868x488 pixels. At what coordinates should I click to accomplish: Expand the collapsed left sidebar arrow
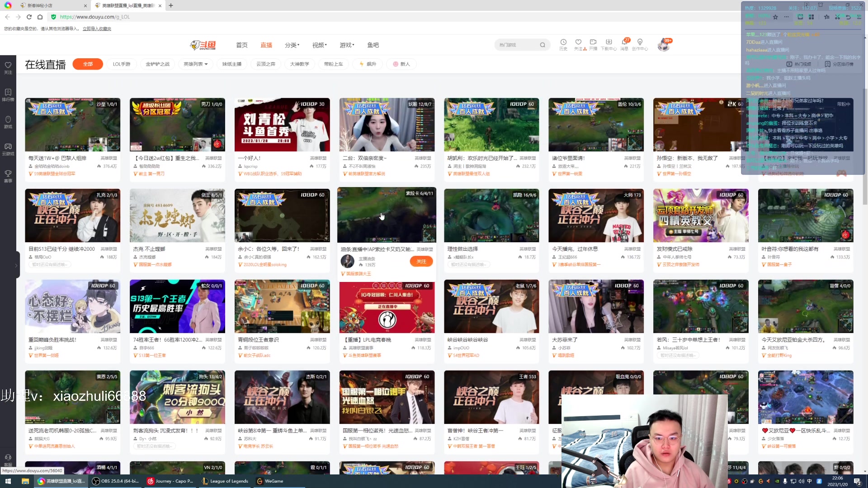point(16,266)
